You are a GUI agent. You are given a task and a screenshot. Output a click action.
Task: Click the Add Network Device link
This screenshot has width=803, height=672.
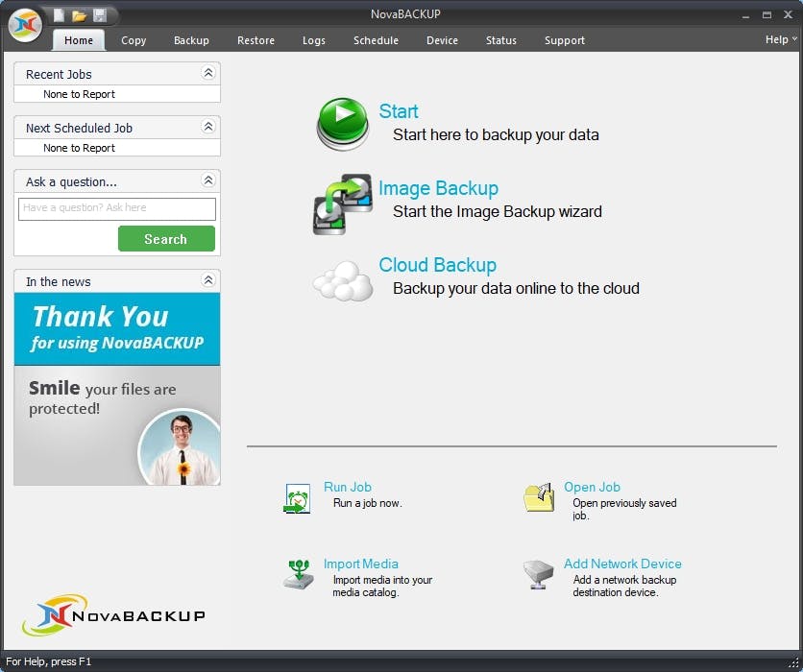(622, 564)
